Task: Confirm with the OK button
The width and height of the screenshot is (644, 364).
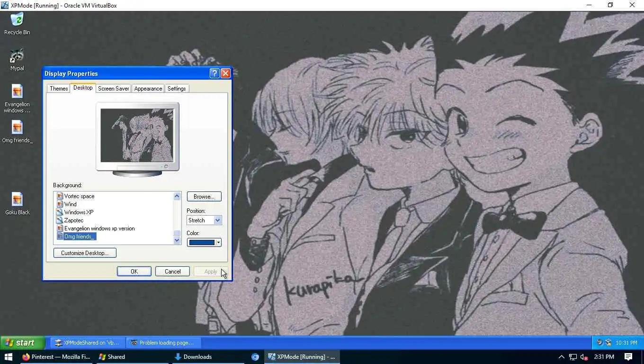Action: [x=134, y=272]
